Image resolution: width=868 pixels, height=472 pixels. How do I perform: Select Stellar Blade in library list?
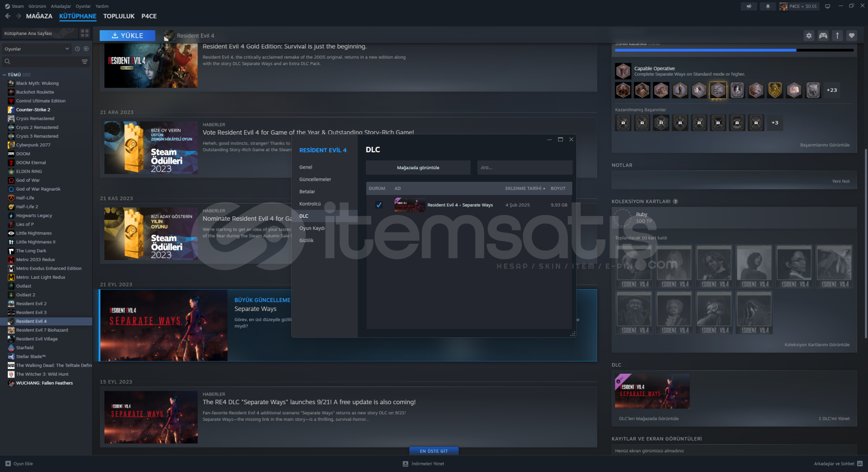(x=31, y=357)
